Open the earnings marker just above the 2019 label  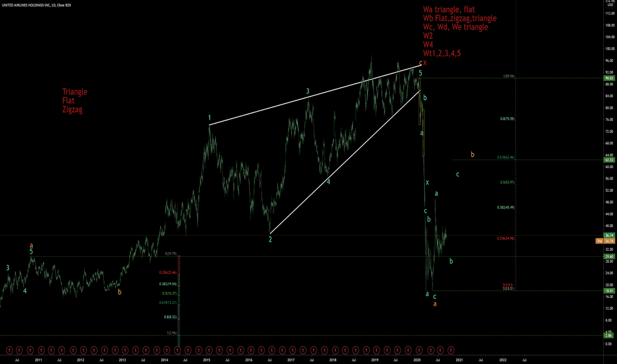(377, 350)
